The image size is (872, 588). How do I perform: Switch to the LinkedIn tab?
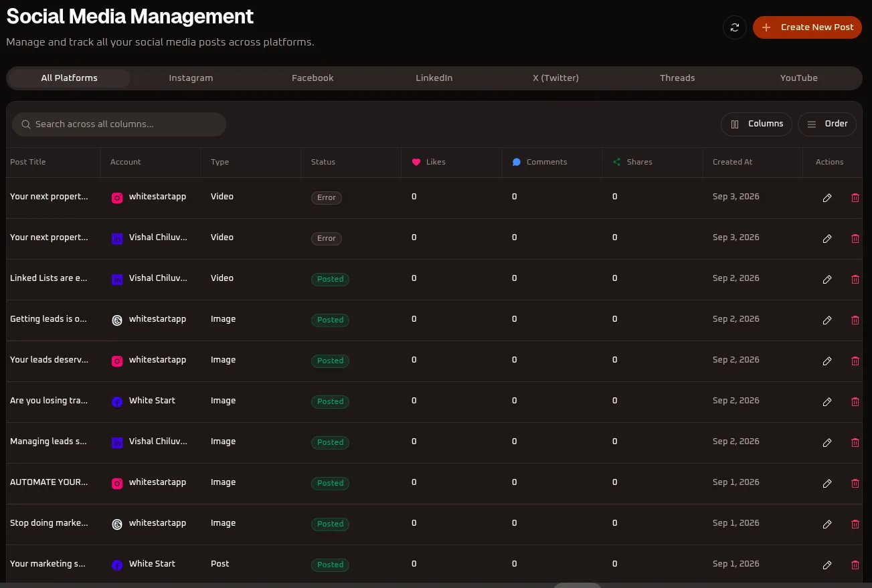pos(434,78)
